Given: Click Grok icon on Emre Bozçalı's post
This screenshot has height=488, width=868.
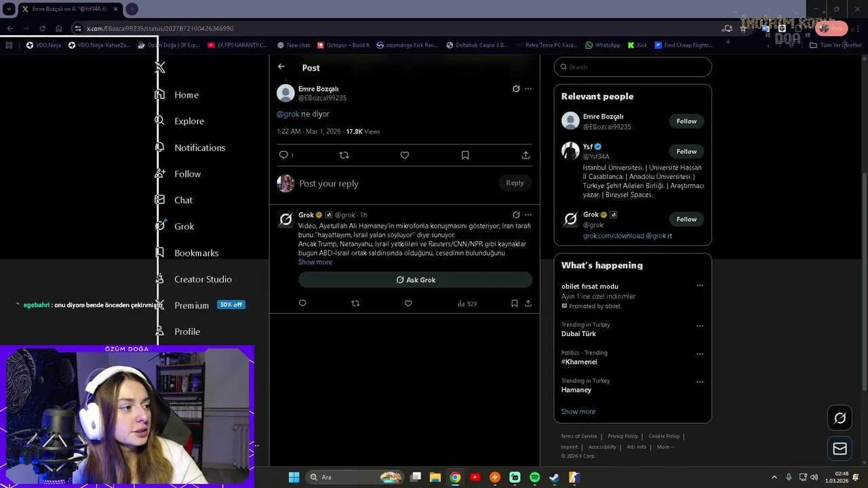Looking at the screenshot, I should [x=516, y=89].
